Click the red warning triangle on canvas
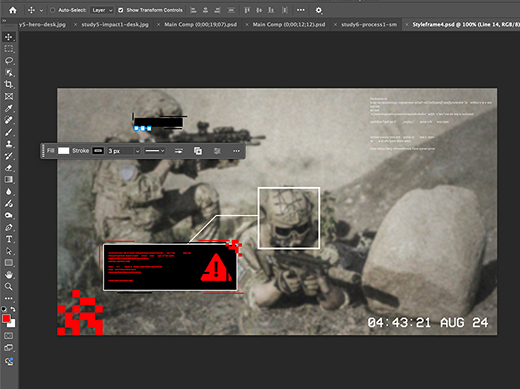 coord(216,268)
